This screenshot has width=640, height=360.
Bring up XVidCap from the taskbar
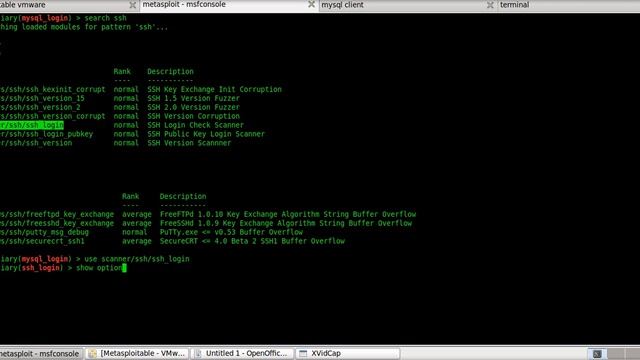(x=348, y=353)
